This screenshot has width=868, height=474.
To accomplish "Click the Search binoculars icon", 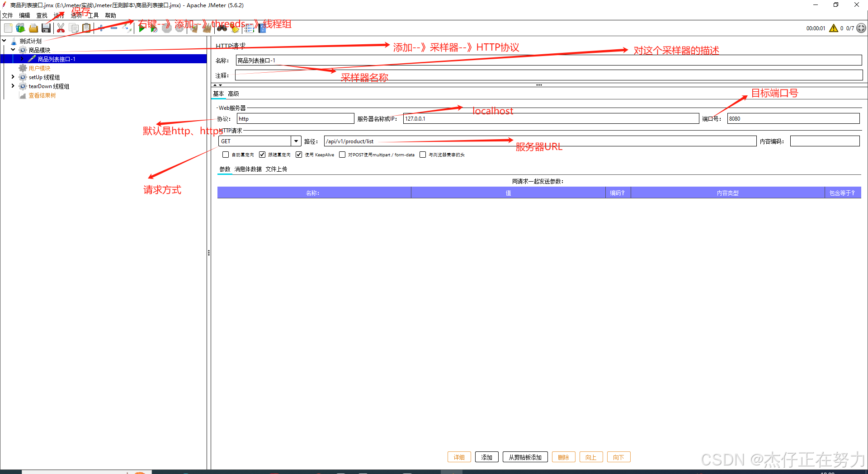I will (x=222, y=28).
